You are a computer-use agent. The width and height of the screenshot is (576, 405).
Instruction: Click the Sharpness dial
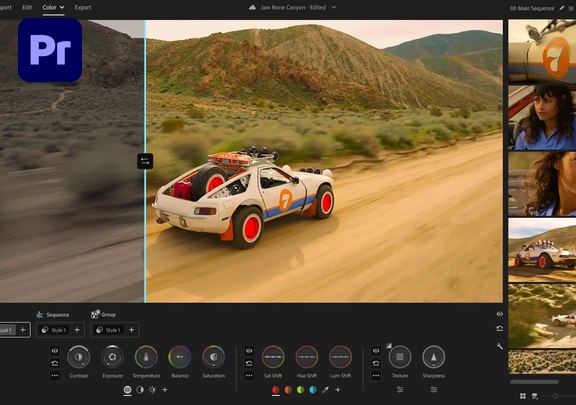point(434,357)
